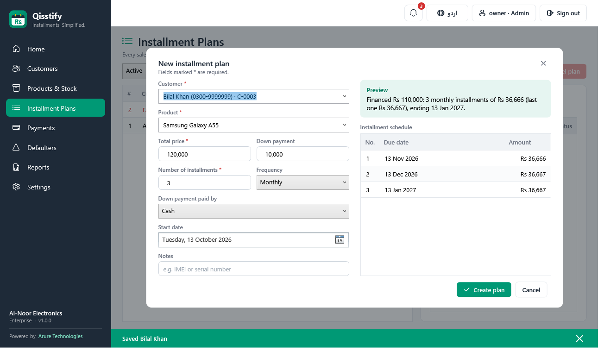Select Installment Plans in sidebar
Viewport: 604px width, 364px height.
coord(56,108)
